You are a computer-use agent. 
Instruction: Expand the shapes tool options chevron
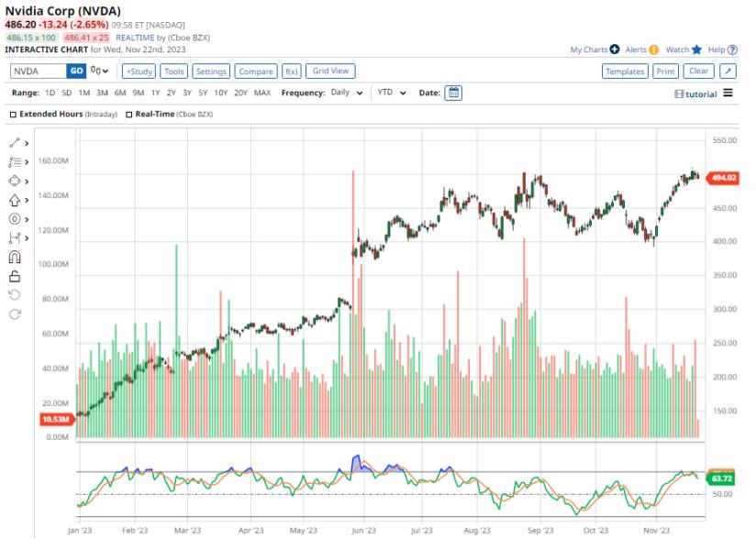[x=27, y=181]
